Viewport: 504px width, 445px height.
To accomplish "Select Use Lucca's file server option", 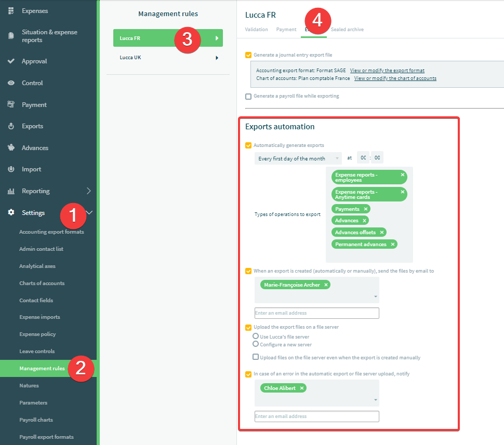I will pos(256,336).
